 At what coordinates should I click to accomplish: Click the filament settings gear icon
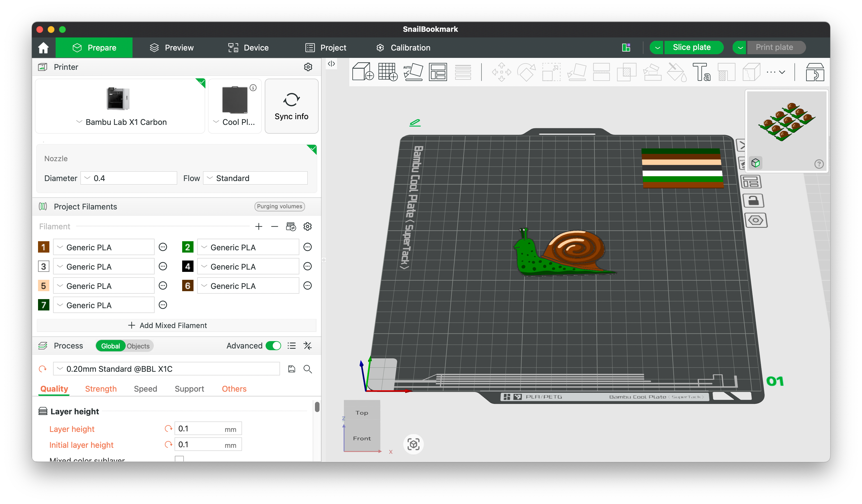308,226
